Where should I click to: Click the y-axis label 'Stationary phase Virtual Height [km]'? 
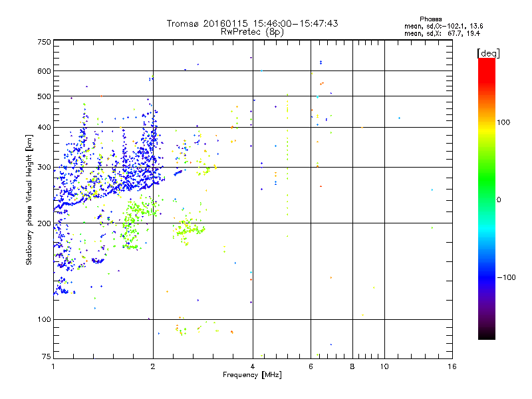[29, 200]
